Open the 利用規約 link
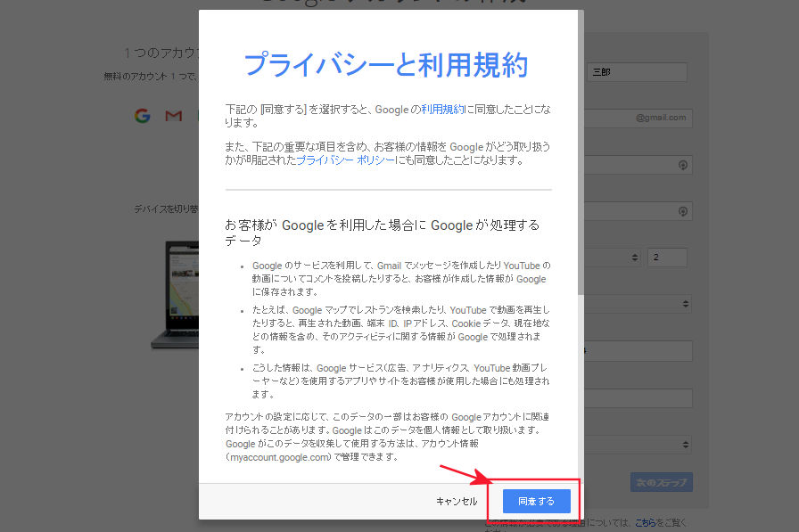Viewport: 799px width, 532px height. 443,109
